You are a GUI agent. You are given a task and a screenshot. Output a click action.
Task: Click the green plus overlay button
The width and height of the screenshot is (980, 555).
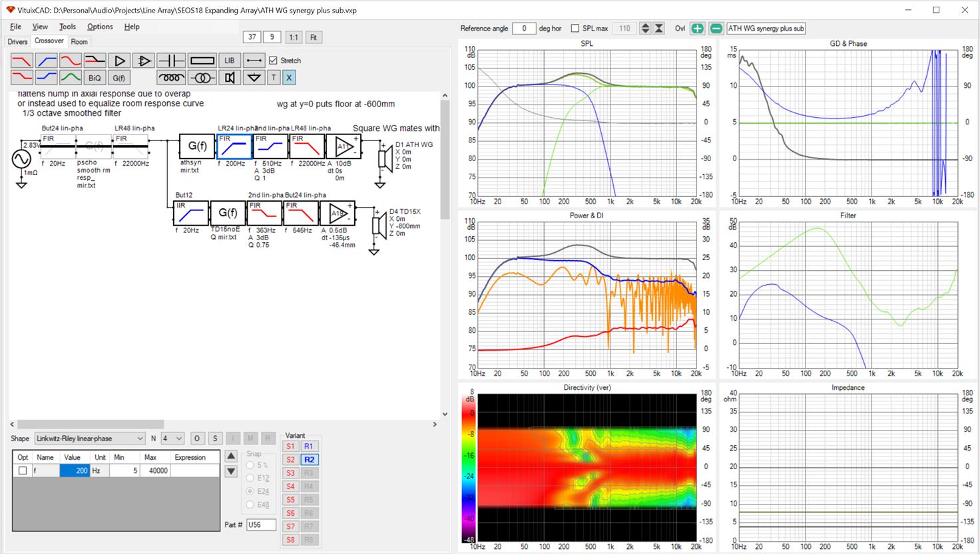coord(697,29)
